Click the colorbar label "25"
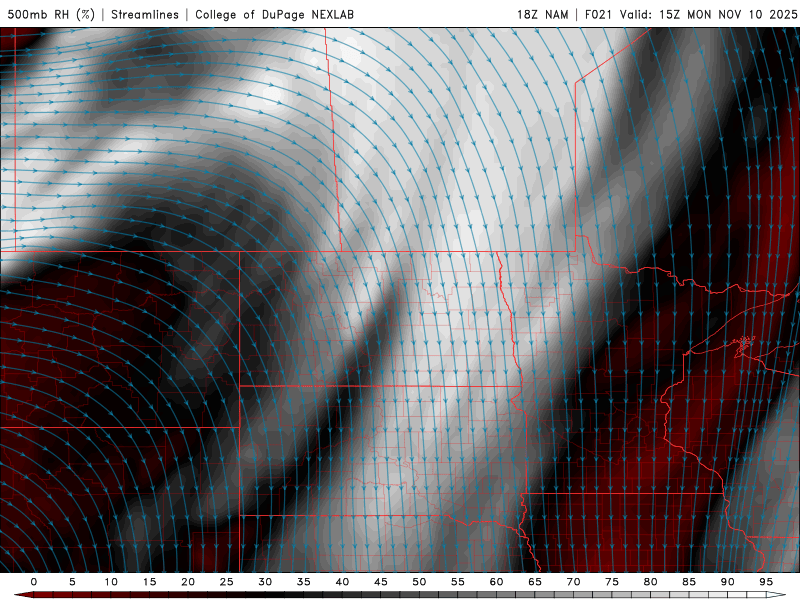 coord(227,582)
